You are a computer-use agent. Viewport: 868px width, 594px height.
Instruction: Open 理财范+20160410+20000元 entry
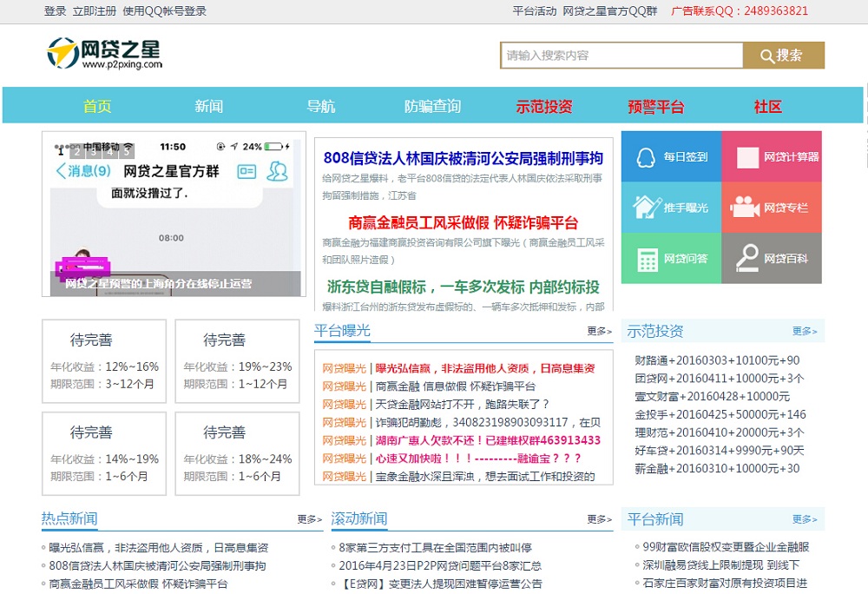tap(719, 432)
